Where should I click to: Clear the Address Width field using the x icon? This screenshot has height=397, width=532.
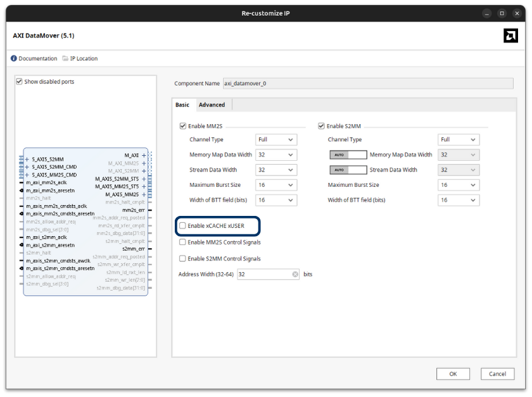point(294,274)
